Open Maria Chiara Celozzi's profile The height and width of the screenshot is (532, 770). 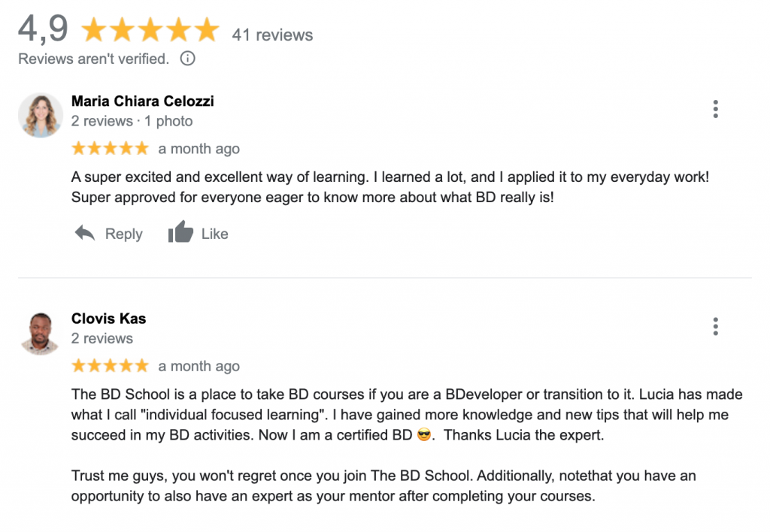pos(143,101)
